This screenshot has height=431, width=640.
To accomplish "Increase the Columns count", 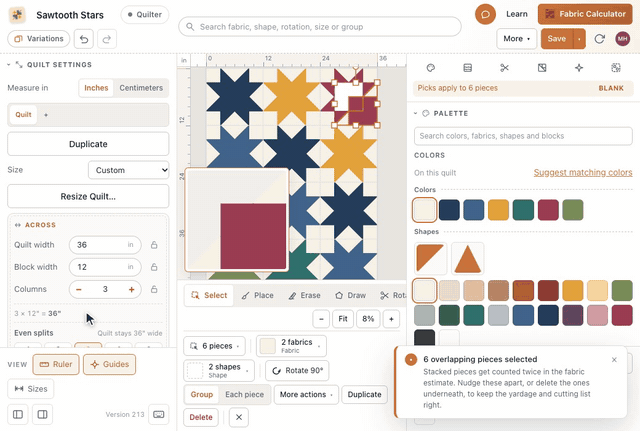I will tap(131, 289).
